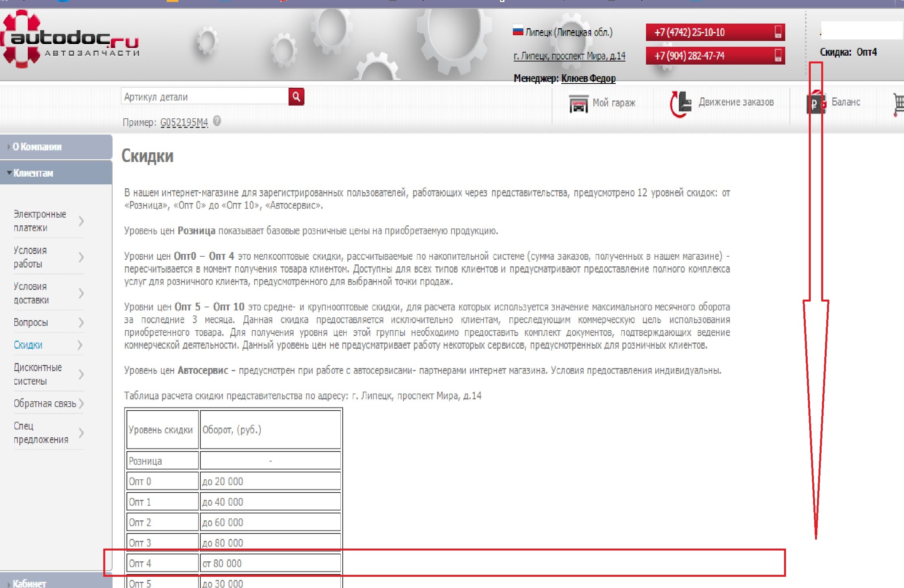This screenshot has height=588, width=904.
Task: Click the Скидки page heading
Action: [x=147, y=157]
